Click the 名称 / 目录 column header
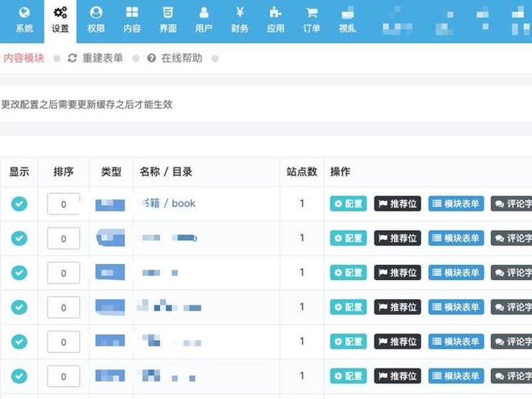The image size is (532, 399). tap(166, 172)
